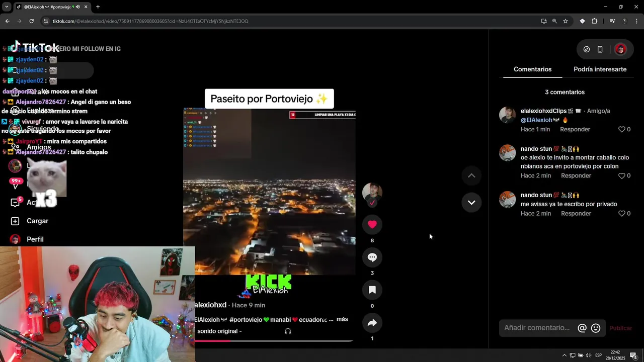This screenshot has height=362, width=644.
Task: Open the network icon in system tray
Action: pyautogui.click(x=573, y=355)
